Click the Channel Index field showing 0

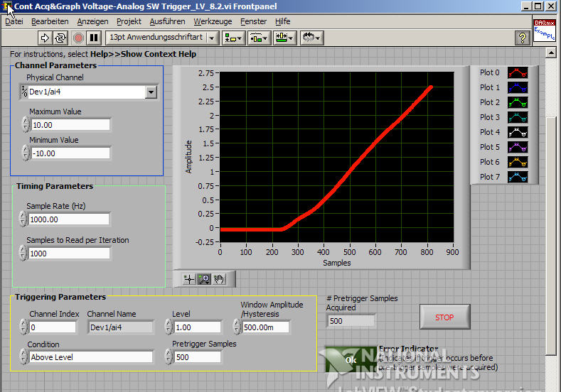point(53,327)
